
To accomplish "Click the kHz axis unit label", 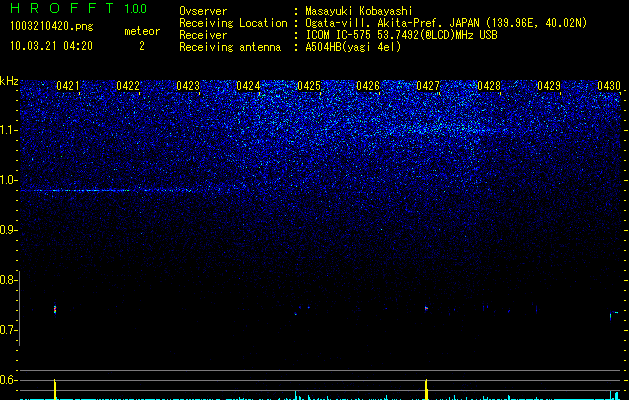I will (x=9, y=81).
